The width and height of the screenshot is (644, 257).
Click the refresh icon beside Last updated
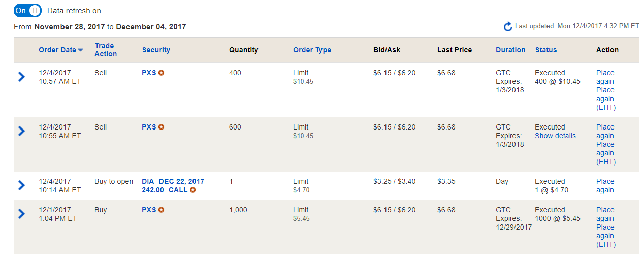tap(507, 26)
